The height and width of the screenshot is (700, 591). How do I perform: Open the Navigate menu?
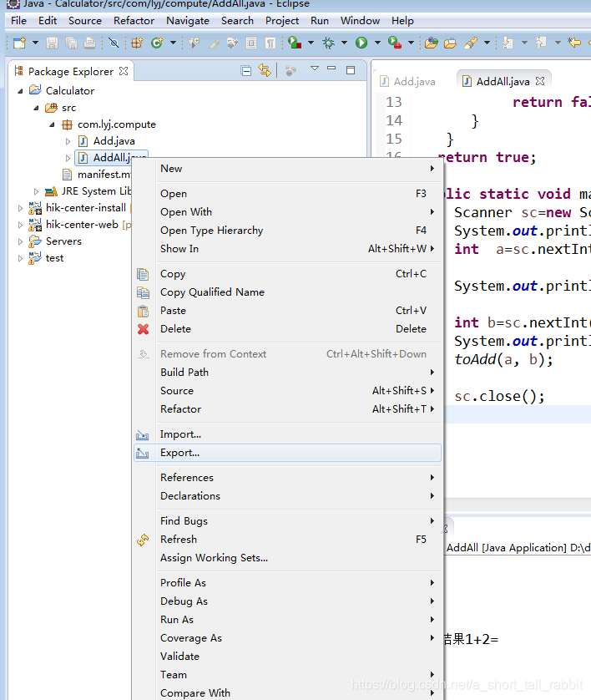(x=188, y=21)
